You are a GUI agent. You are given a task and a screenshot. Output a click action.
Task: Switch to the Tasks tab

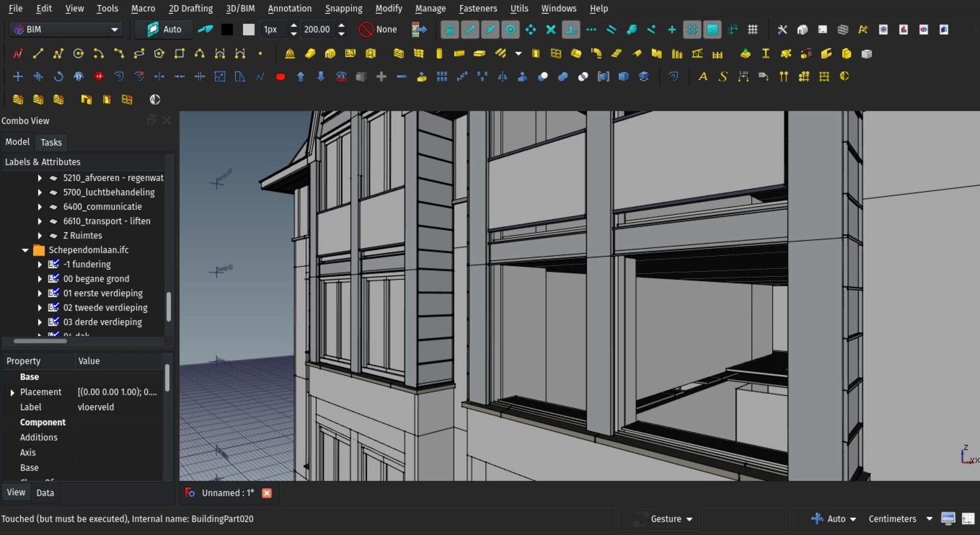tap(51, 142)
